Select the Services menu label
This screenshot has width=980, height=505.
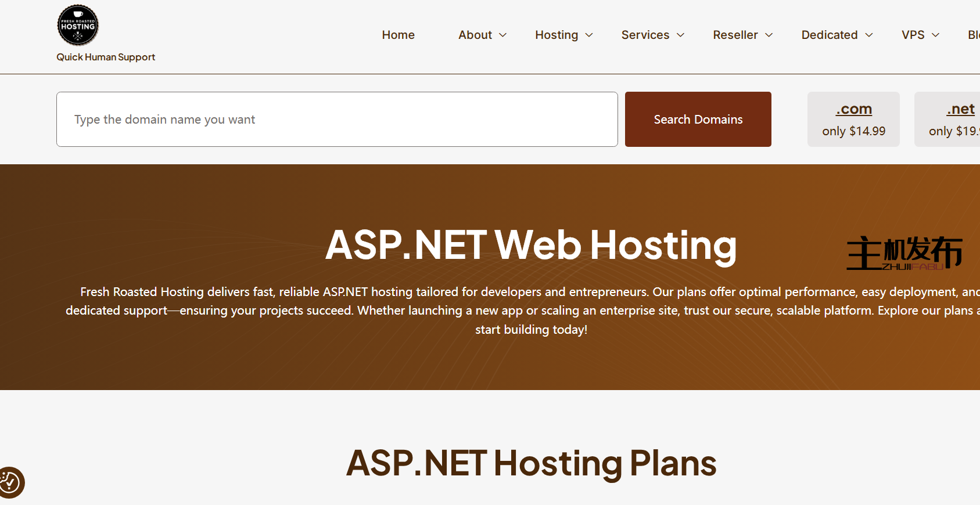[645, 35]
